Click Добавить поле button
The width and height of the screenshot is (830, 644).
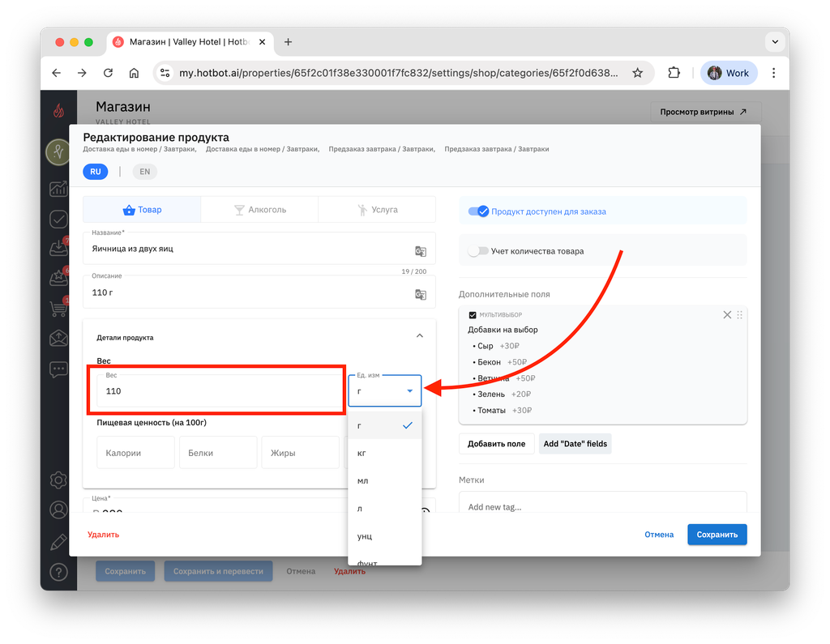496,443
